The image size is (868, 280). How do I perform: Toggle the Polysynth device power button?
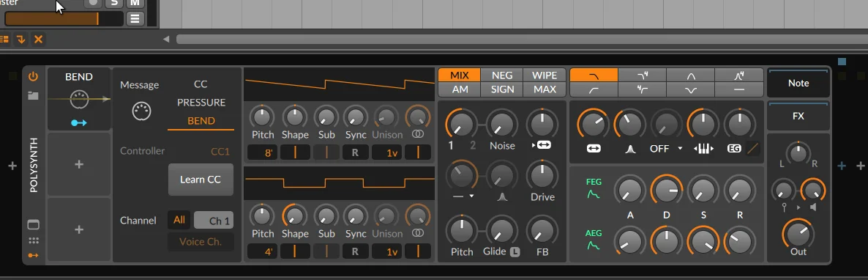(33, 76)
